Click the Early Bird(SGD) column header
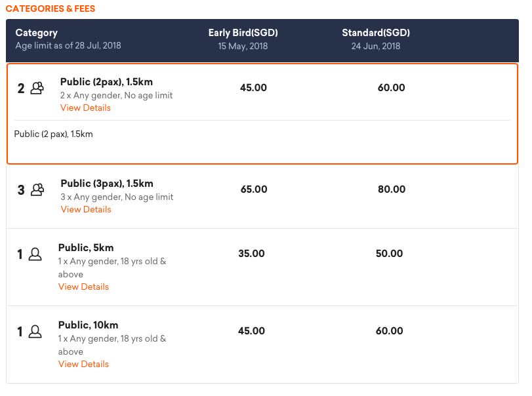This screenshot has width=532, height=396. pyautogui.click(x=243, y=33)
